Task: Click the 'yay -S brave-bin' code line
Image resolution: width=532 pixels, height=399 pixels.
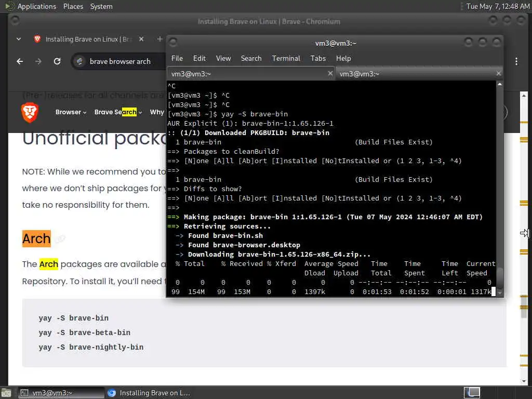Action: [74, 318]
